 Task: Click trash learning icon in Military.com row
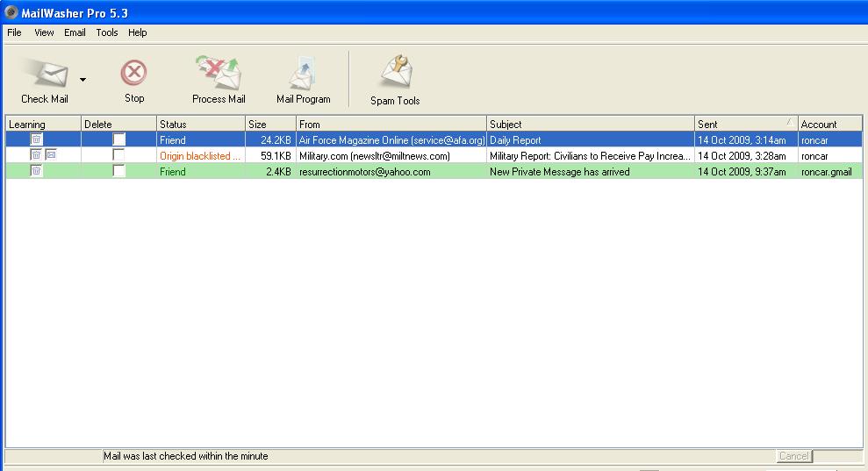(x=36, y=155)
